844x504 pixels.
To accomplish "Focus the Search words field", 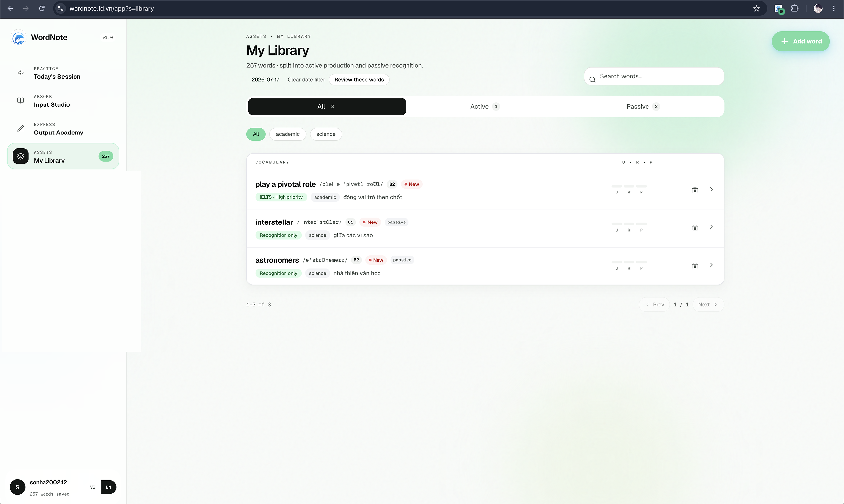I will [x=654, y=76].
